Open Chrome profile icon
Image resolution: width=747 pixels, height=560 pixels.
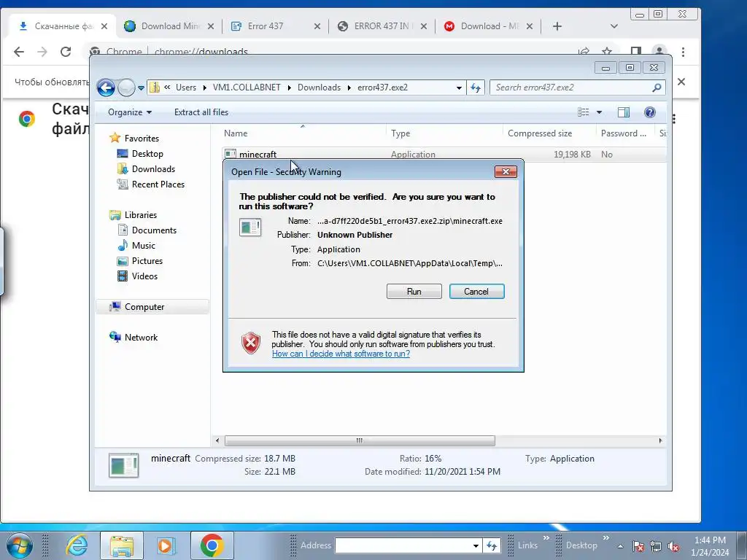(x=659, y=51)
